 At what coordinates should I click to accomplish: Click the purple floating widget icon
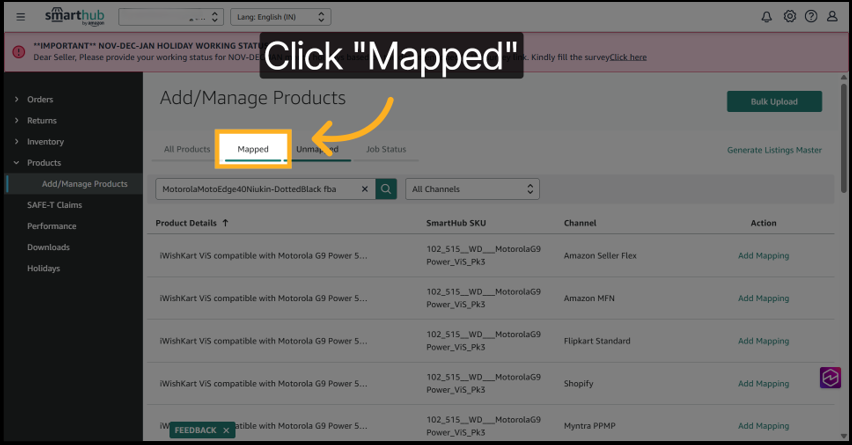click(830, 377)
